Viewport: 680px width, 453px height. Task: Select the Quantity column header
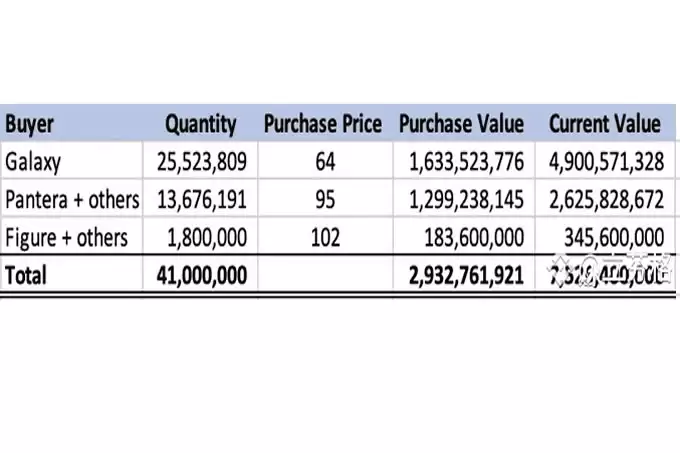tap(201, 124)
